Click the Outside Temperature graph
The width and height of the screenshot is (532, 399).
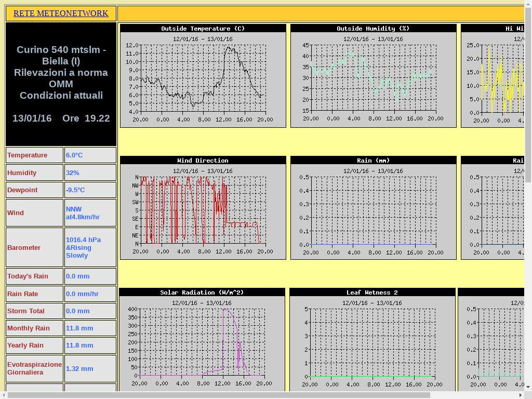point(203,76)
